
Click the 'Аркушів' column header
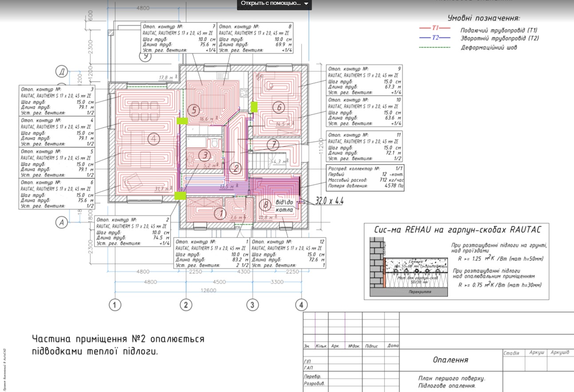pyautogui.click(x=559, y=352)
